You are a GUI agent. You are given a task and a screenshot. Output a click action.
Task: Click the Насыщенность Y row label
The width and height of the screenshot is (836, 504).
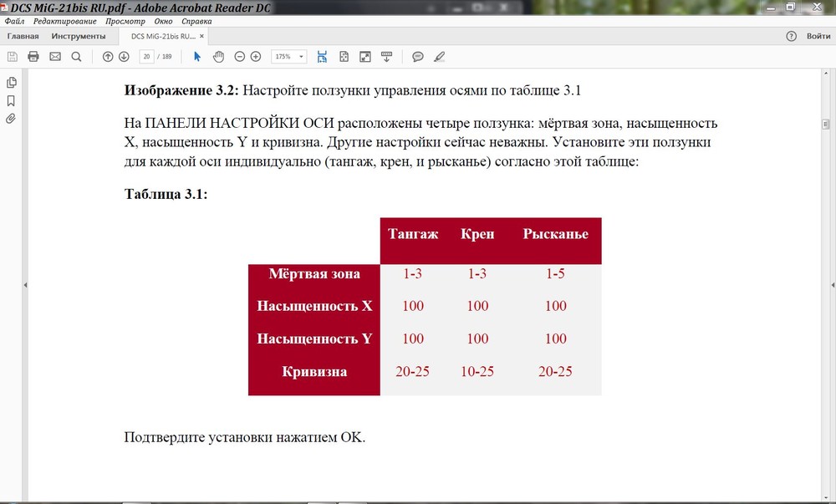pyautogui.click(x=314, y=339)
